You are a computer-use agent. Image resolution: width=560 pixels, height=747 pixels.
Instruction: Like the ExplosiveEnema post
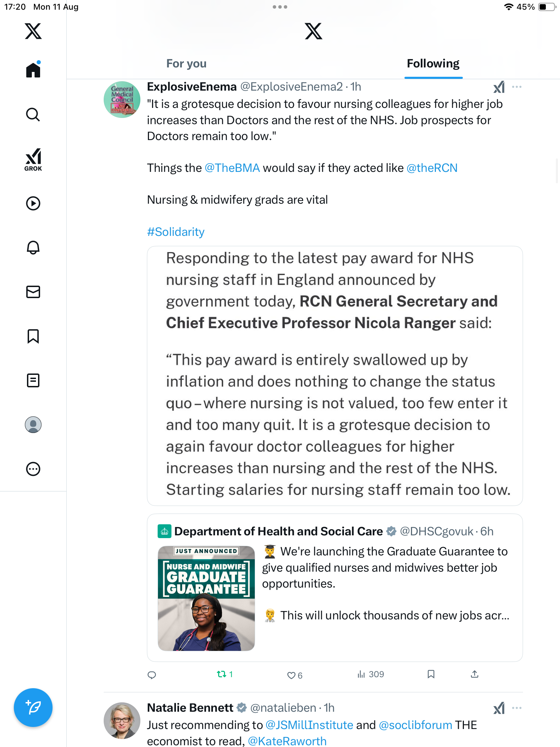[291, 675]
